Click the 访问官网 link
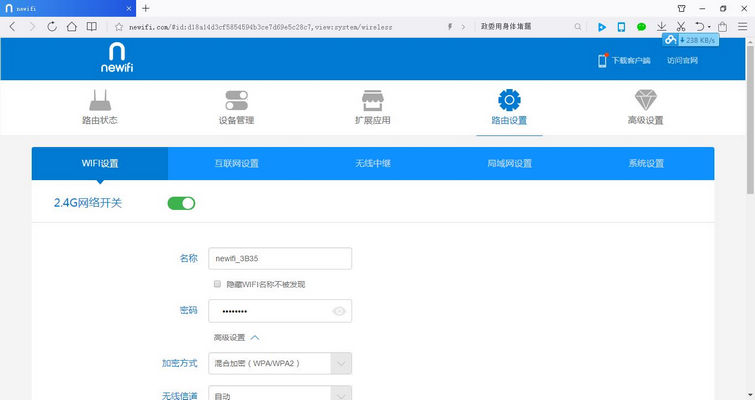755x400 pixels. [x=682, y=60]
